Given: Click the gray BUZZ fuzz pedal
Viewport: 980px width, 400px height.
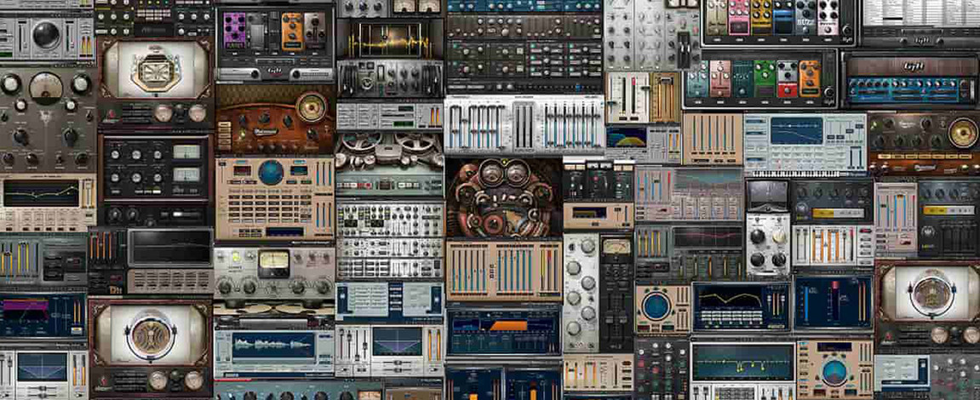Looking at the screenshot, I should [806, 18].
